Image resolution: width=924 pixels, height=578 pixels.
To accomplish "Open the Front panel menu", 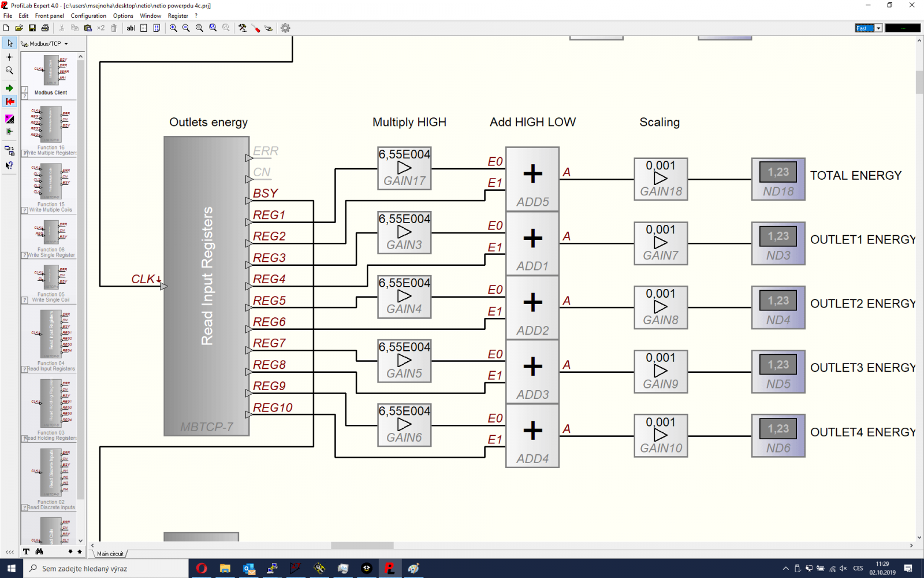I will [49, 16].
